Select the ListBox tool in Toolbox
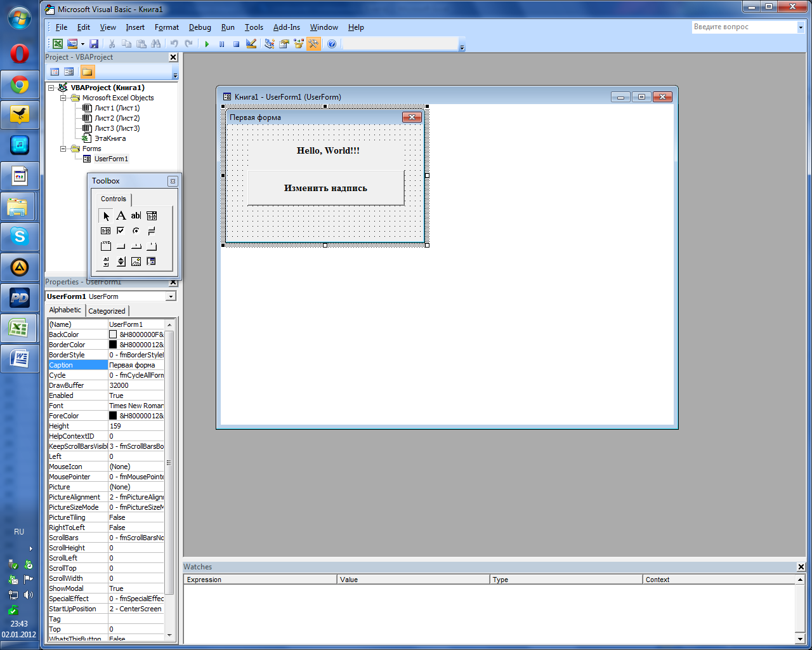Screen dimensions: 812x650 coord(105,231)
